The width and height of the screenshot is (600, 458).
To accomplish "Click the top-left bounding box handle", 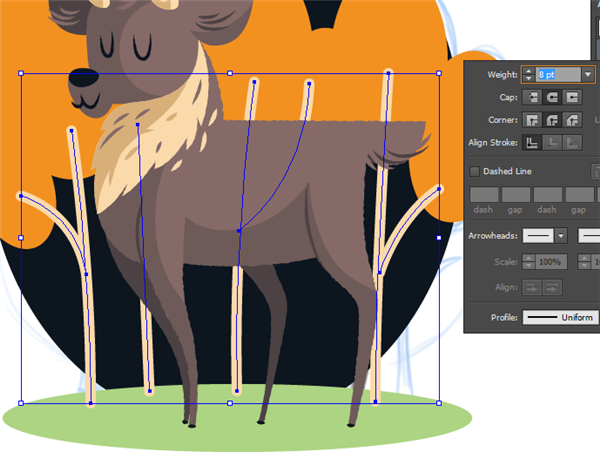I will click(21, 73).
